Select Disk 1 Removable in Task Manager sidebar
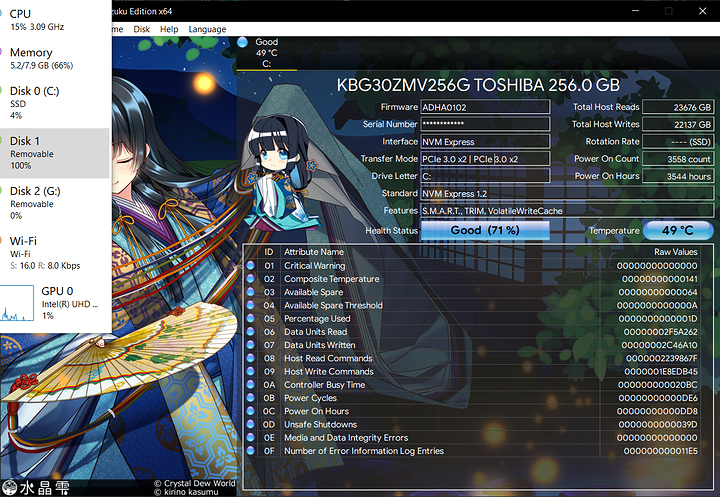 point(55,153)
